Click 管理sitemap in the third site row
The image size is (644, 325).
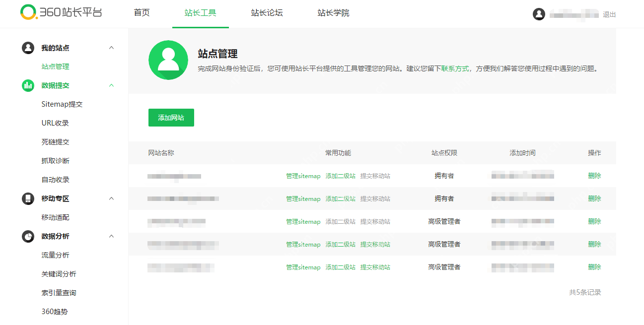tap(303, 222)
